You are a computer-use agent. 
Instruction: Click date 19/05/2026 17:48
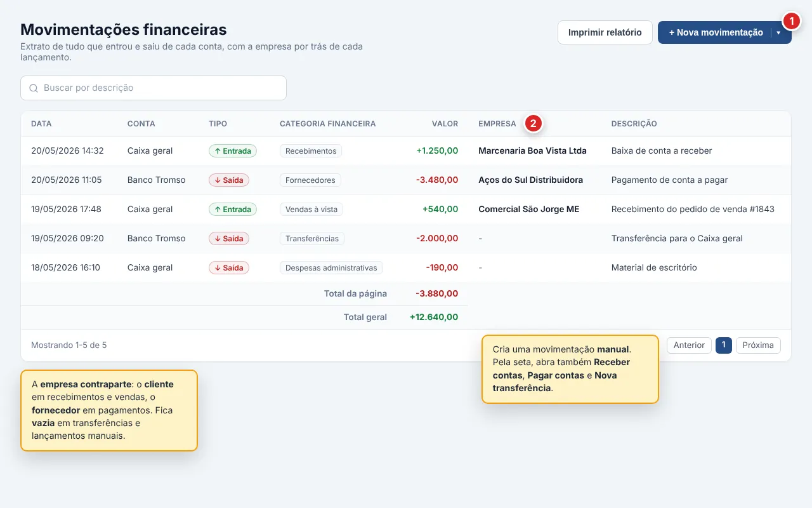pyautogui.click(x=66, y=210)
